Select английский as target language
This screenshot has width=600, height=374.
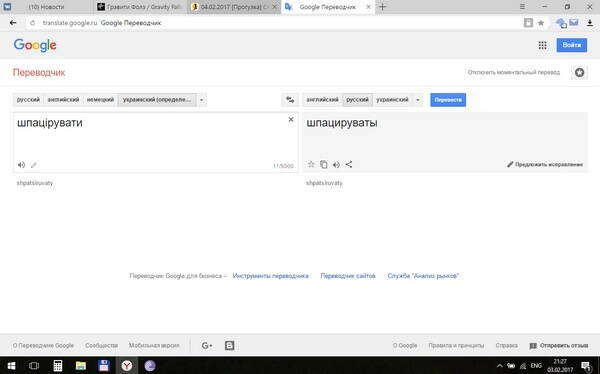[x=322, y=100]
